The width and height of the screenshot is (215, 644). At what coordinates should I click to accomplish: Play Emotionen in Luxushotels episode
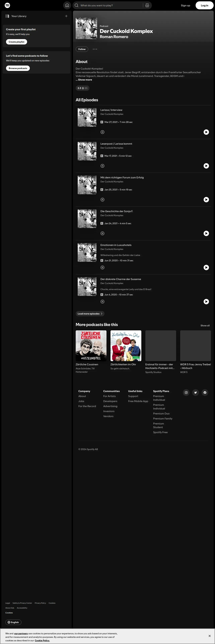click(206, 267)
